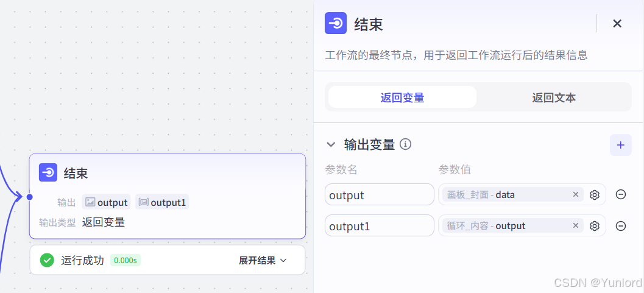This screenshot has height=293, width=644.
Task: Switch to 返回文本 mode
Action: (x=554, y=97)
